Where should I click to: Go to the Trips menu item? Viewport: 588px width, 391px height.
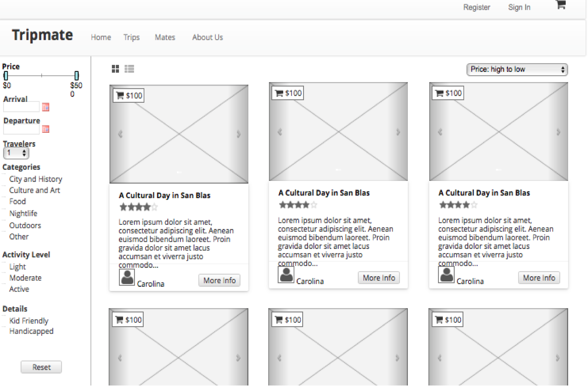(x=132, y=37)
